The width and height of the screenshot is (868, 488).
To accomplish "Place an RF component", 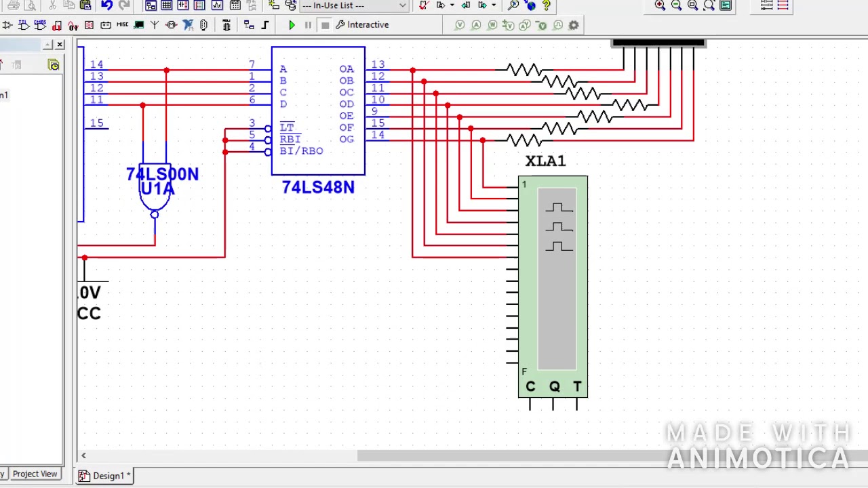I will (155, 25).
